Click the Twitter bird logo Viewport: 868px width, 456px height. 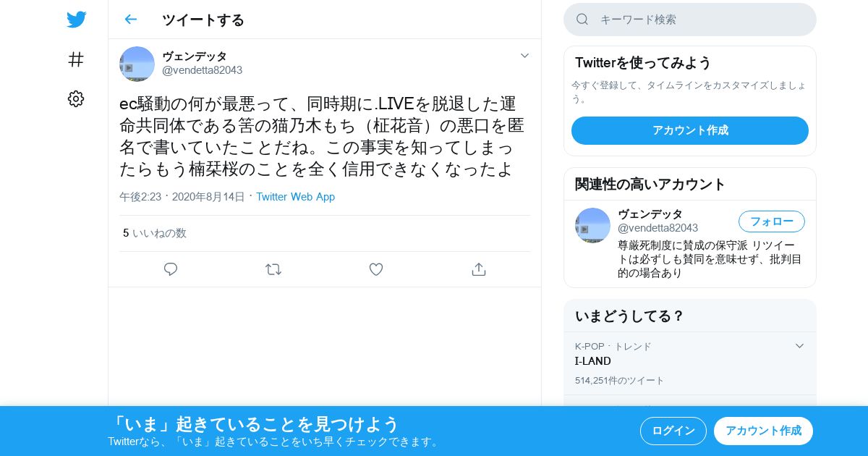[x=76, y=20]
